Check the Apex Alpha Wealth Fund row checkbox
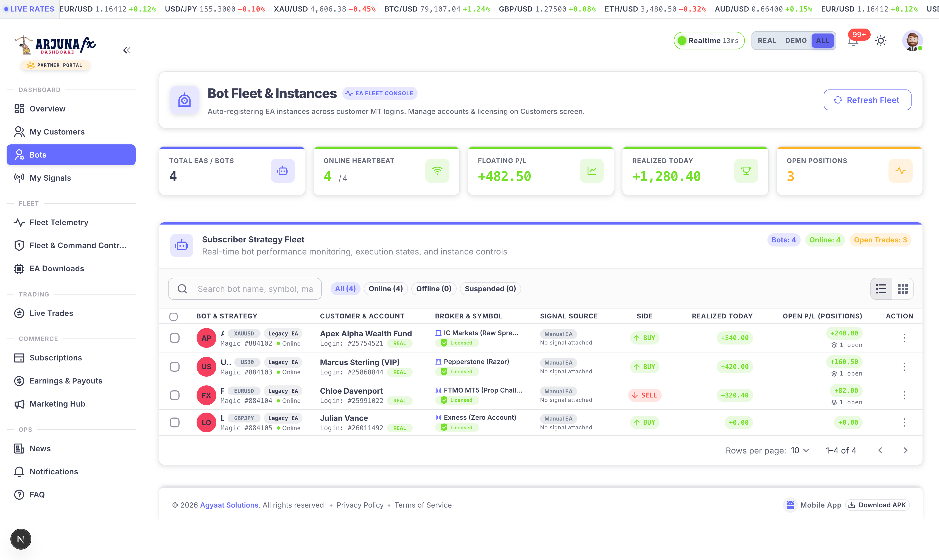Viewport: 939px width, 560px height. [x=174, y=338]
